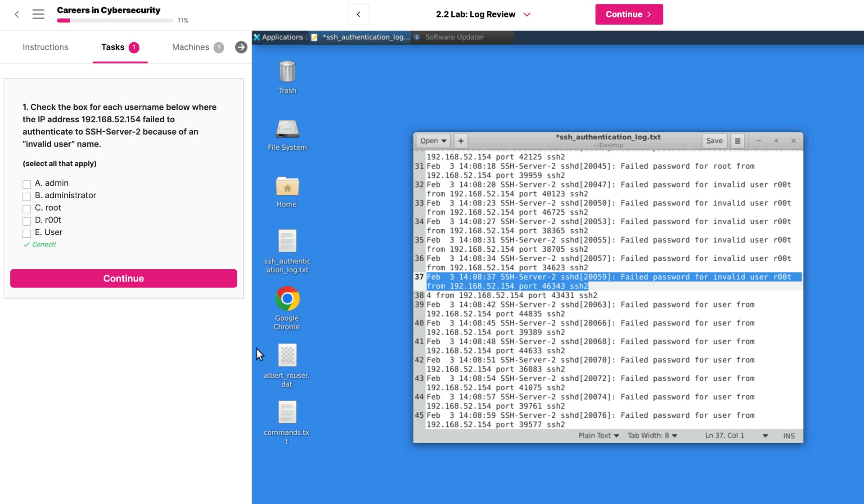Expand the Open file dropdown
This screenshot has height=504, width=864.
433,141
